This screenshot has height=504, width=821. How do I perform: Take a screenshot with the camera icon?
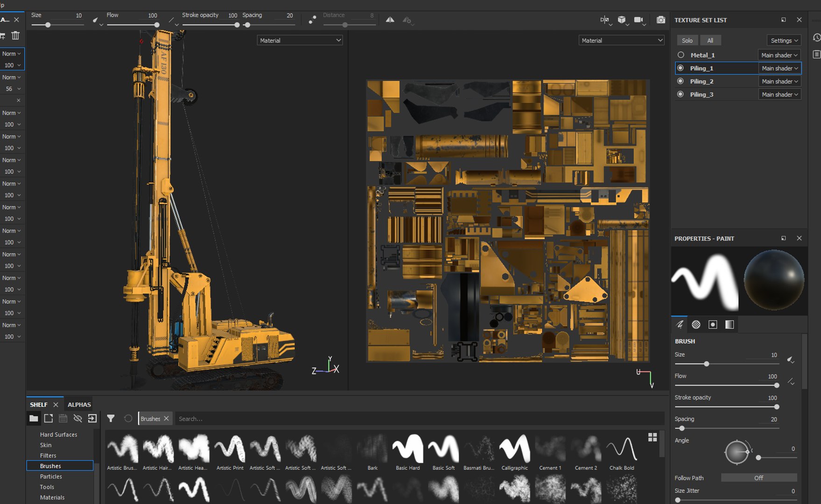tap(661, 20)
